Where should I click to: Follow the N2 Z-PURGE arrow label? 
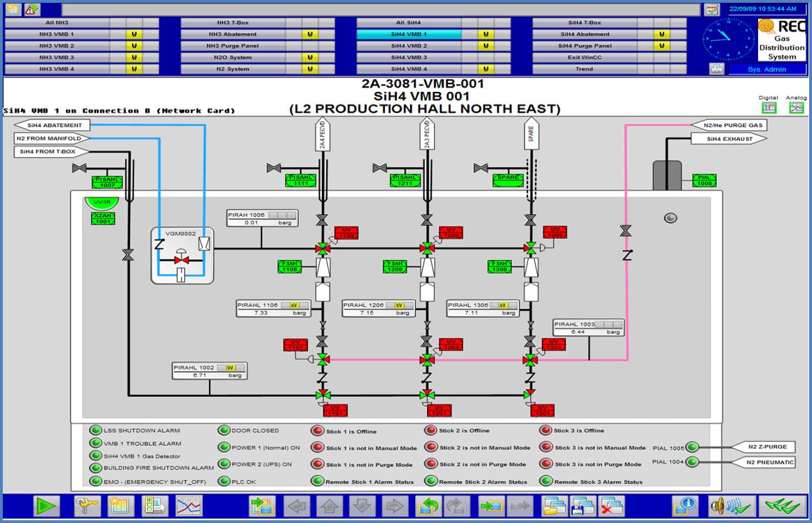click(764, 447)
